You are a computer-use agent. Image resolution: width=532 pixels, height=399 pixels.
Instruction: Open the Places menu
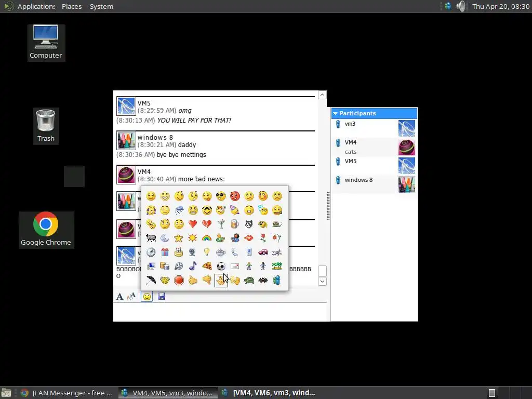pyautogui.click(x=72, y=6)
